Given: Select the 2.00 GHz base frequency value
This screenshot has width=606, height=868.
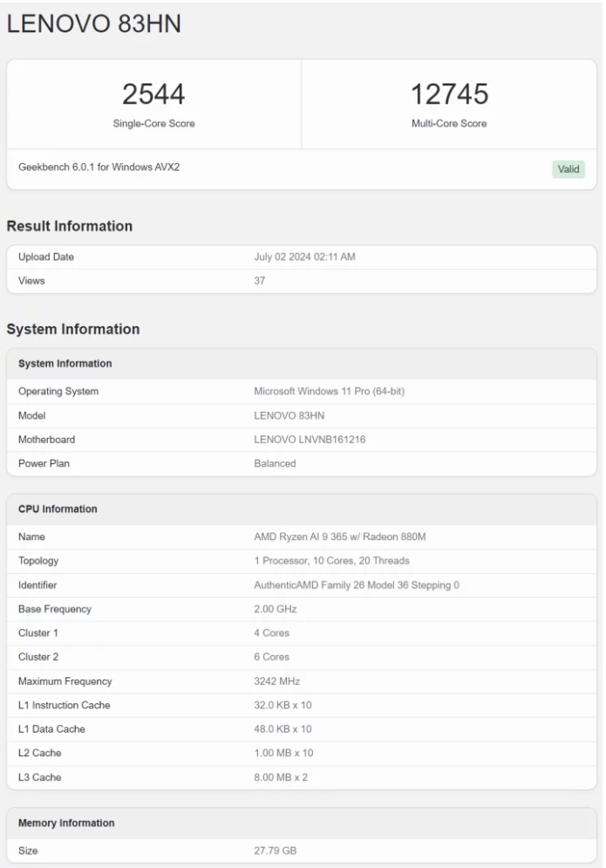Looking at the screenshot, I should (x=276, y=609).
